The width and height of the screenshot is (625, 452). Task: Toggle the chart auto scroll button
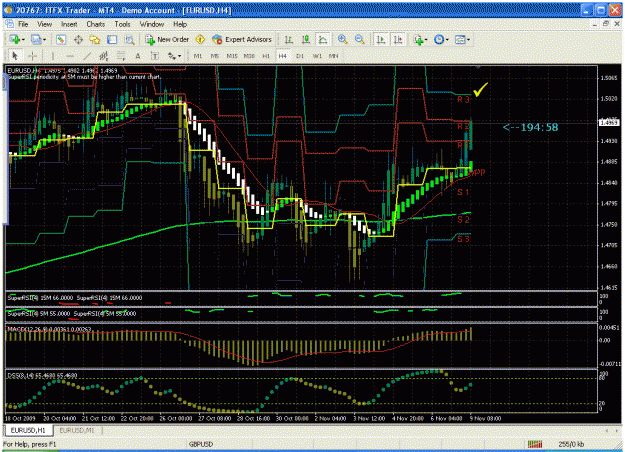381,39
